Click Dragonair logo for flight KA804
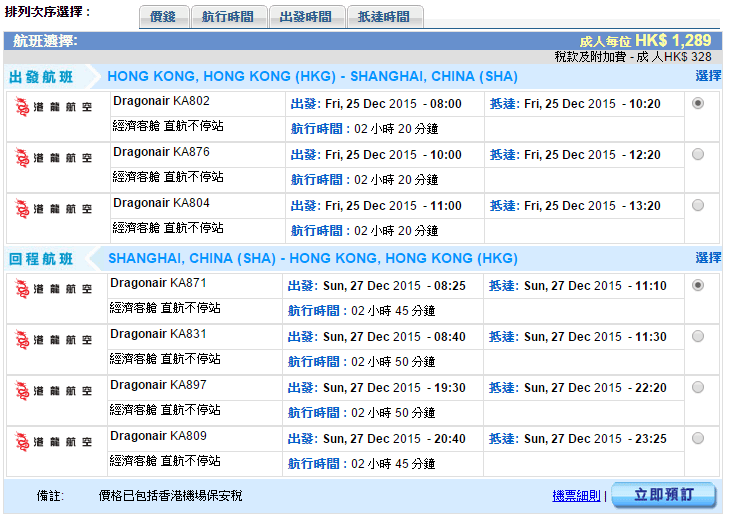729x518 pixels. click(56, 208)
